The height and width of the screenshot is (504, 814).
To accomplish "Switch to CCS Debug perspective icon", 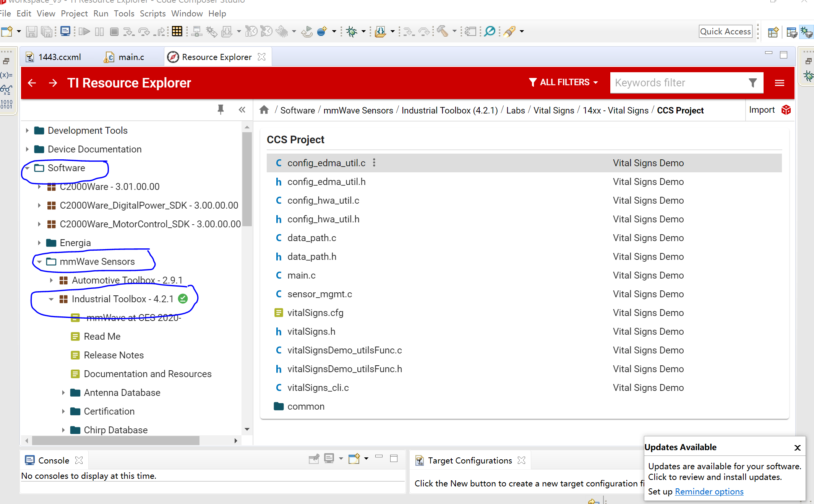I will (807, 32).
